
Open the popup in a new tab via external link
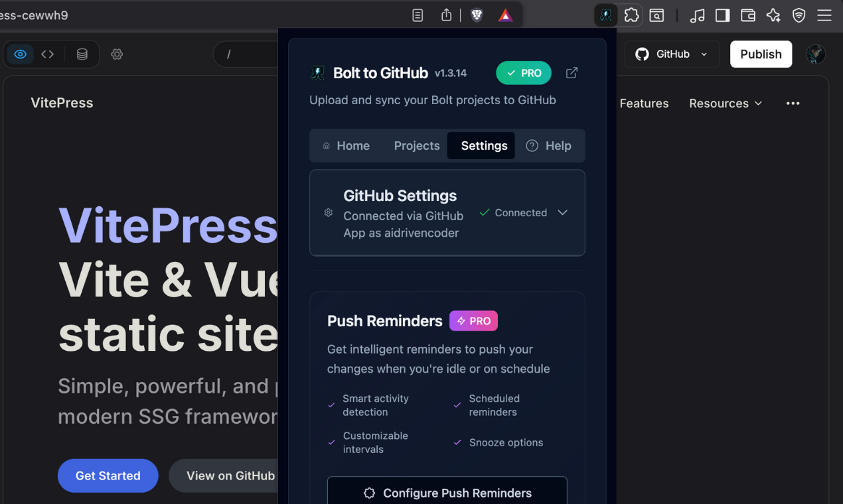click(x=572, y=73)
